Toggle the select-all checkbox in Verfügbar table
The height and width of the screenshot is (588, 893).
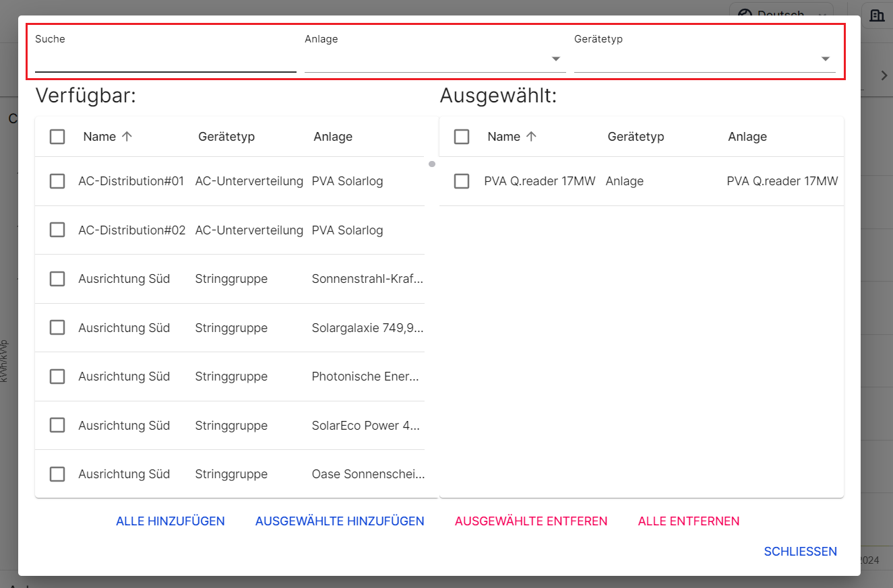(57, 137)
